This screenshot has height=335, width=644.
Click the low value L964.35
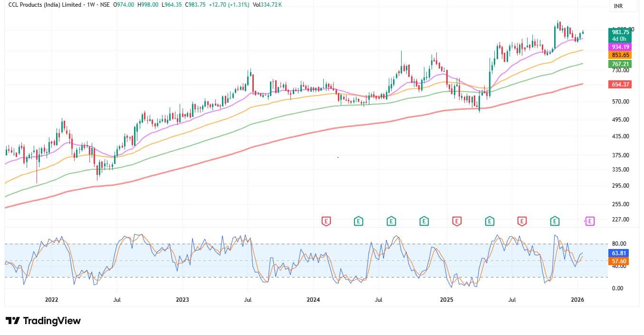point(171,4)
